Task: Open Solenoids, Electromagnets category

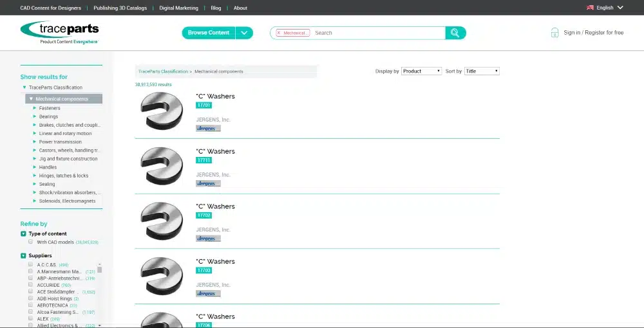Action: point(68,201)
